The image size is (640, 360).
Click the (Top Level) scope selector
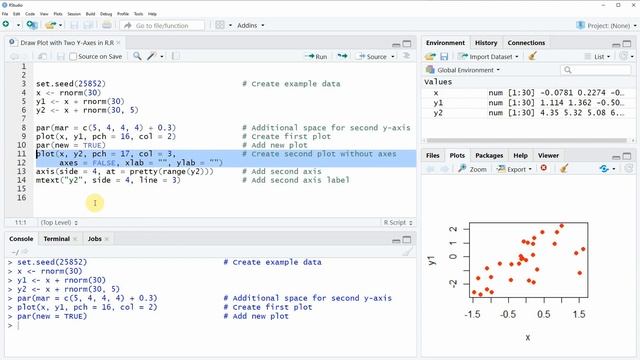click(59, 222)
